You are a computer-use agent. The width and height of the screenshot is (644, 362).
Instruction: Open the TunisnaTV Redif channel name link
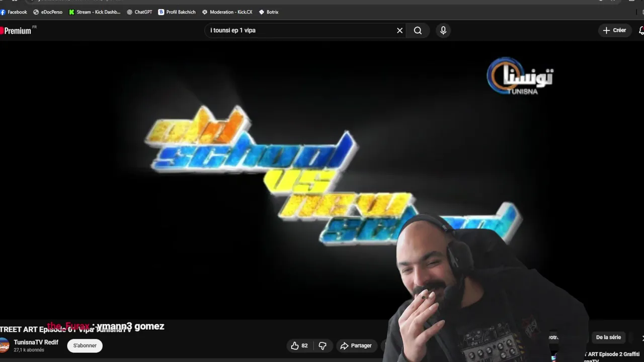pyautogui.click(x=36, y=342)
